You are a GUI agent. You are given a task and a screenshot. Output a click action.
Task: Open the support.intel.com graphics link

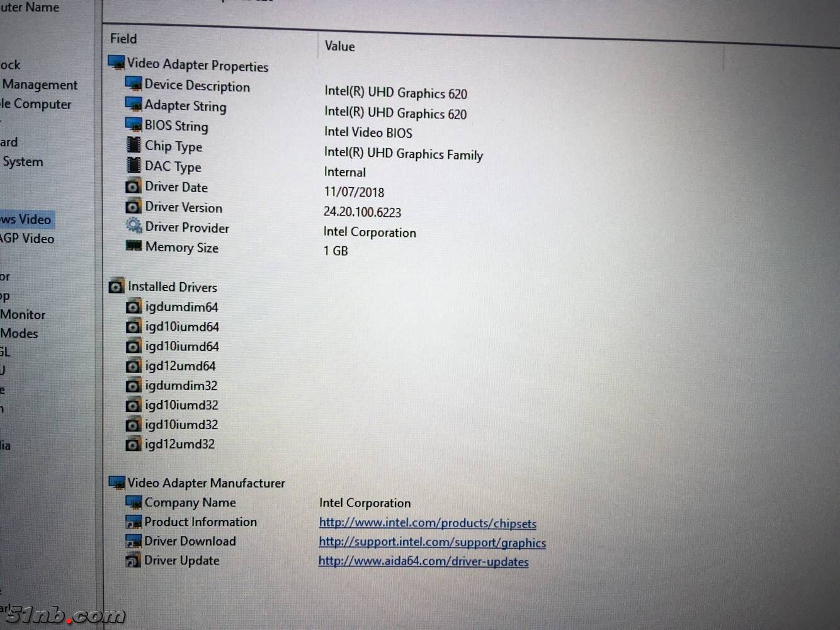pyautogui.click(x=432, y=542)
